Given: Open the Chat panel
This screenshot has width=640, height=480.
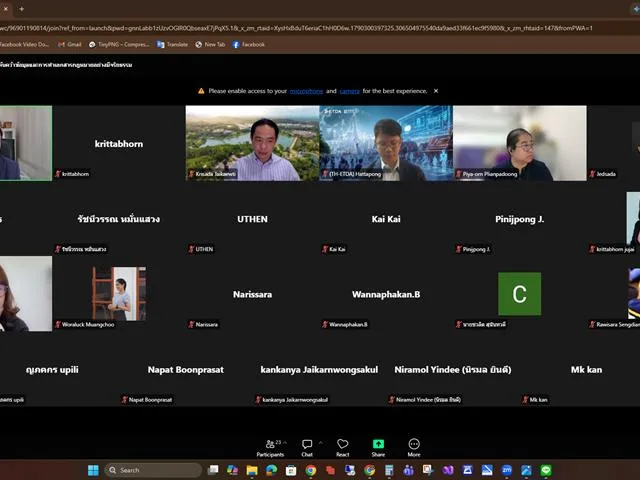Looking at the screenshot, I should [x=307, y=448].
